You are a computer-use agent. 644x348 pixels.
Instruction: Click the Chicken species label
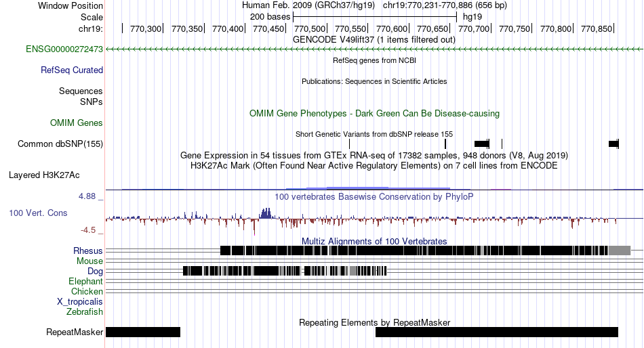[x=87, y=291]
